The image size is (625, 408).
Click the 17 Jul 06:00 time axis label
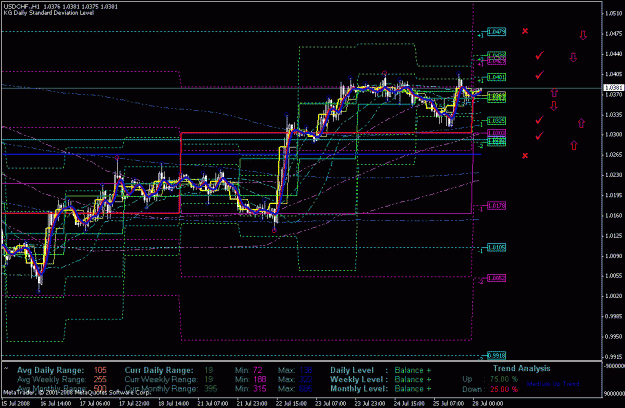coord(94,404)
